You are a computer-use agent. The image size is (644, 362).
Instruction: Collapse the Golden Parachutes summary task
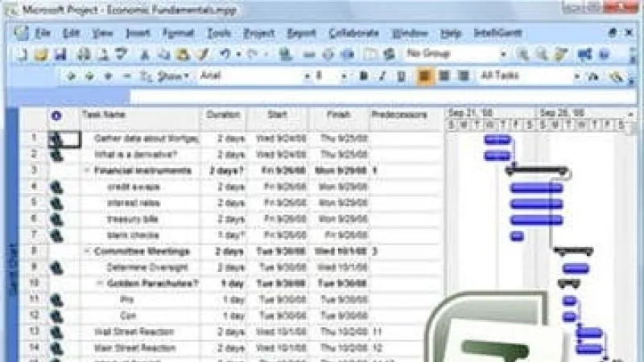coord(99,283)
